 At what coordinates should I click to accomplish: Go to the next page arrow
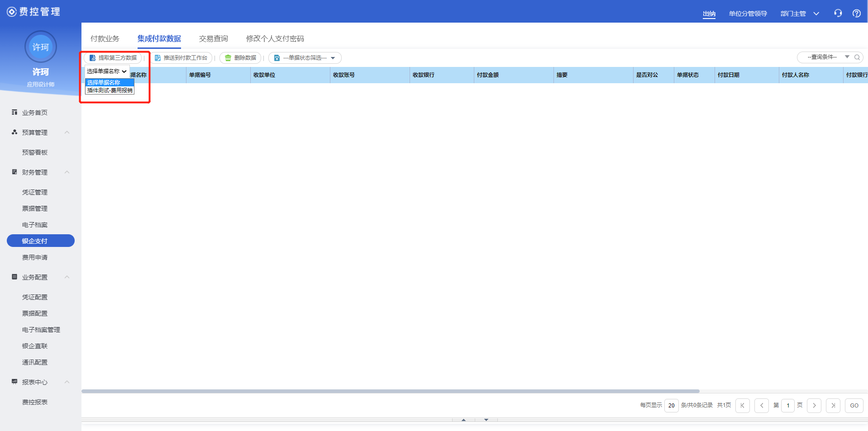[x=814, y=406]
